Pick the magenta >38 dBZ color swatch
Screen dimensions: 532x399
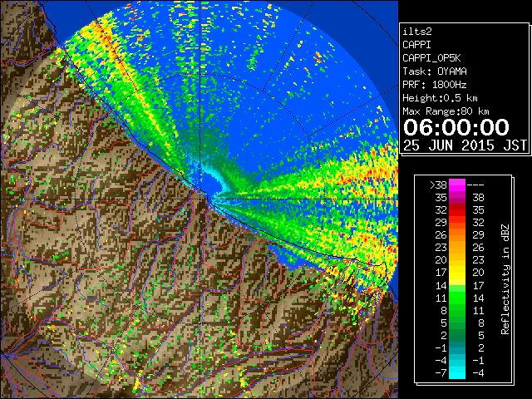tap(457, 185)
